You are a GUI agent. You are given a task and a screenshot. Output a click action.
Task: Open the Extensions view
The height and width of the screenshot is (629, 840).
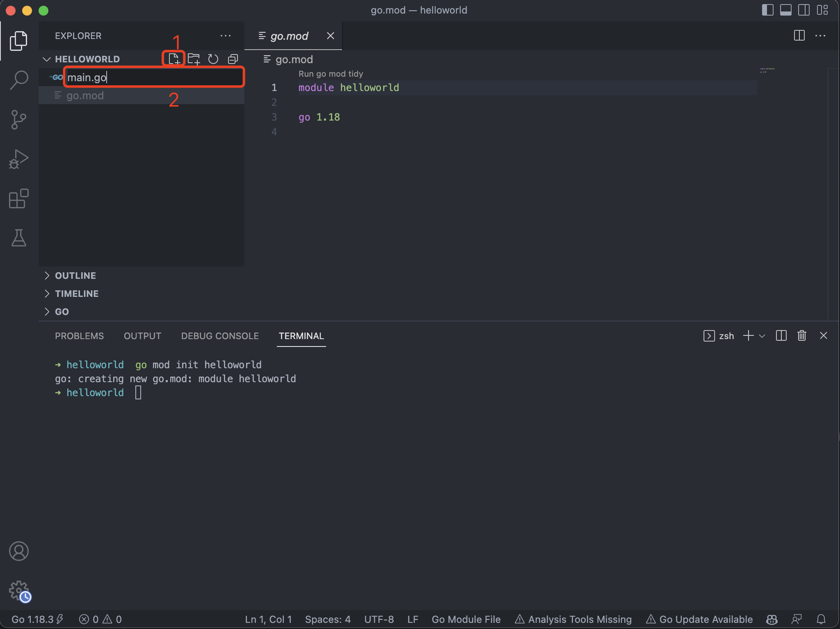(19, 199)
